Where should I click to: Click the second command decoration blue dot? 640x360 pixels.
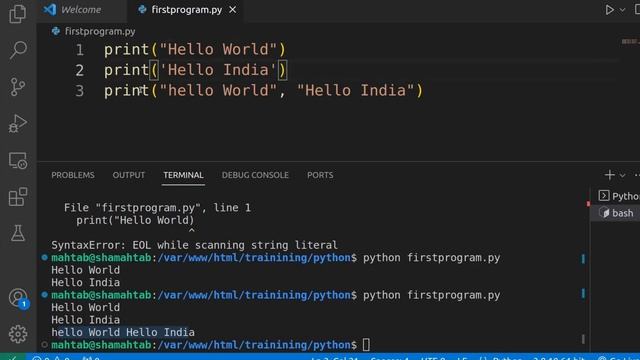click(44, 295)
